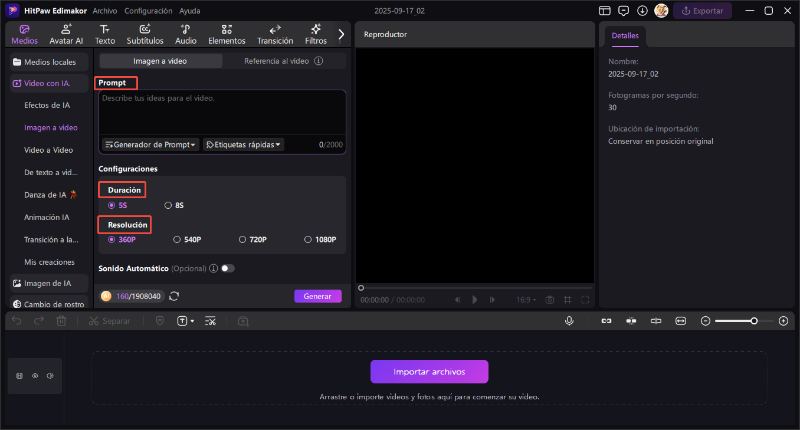Show more toolbar tabs with arrow
The image size is (800, 430).
click(341, 35)
